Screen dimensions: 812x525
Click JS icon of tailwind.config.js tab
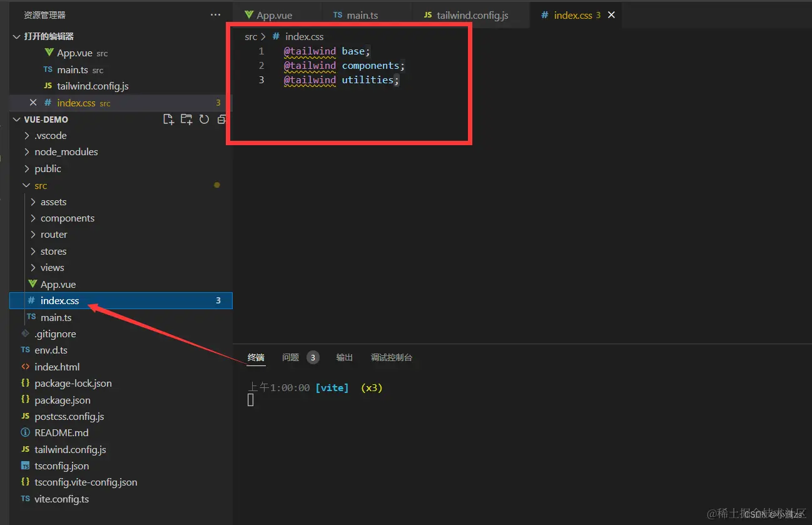428,14
